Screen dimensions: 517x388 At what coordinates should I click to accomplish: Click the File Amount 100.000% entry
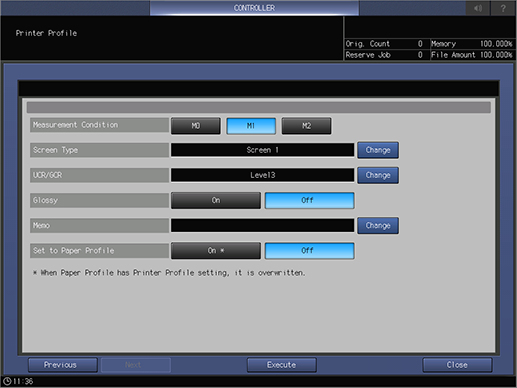point(472,55)
